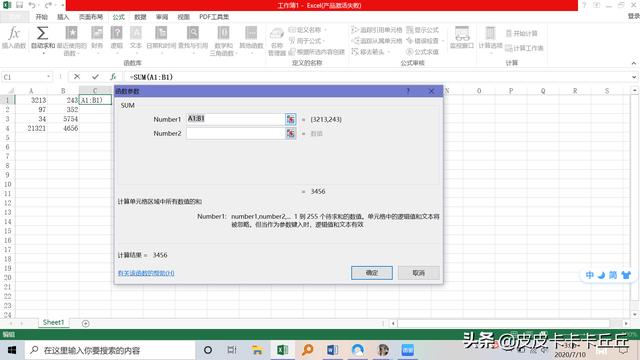This screenshot has height=360, width=640.
Task: Switch to the 开始 (Home) ribbon tab
Action: pos(41,17)
